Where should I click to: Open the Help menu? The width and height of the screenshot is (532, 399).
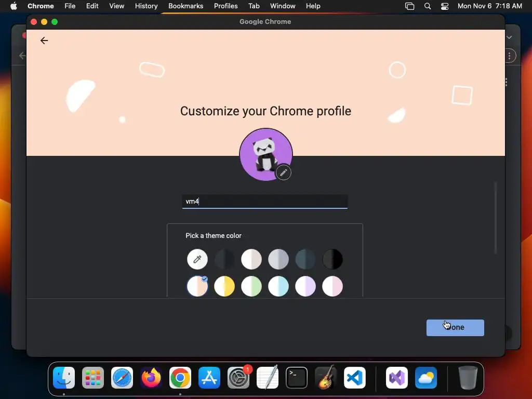(313, 6)
